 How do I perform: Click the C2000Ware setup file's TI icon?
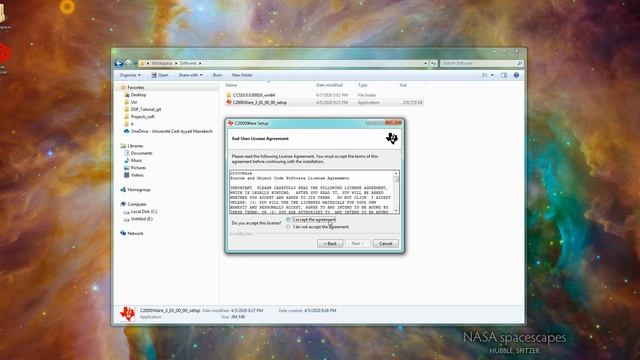[229, 102]
